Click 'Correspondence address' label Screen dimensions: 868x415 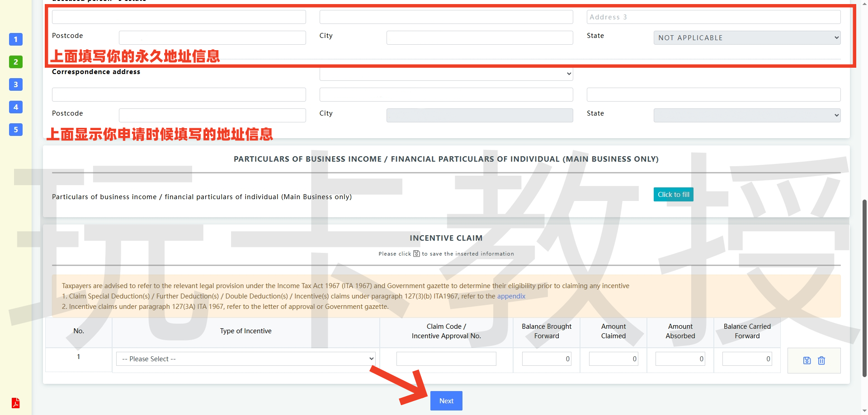96,72
